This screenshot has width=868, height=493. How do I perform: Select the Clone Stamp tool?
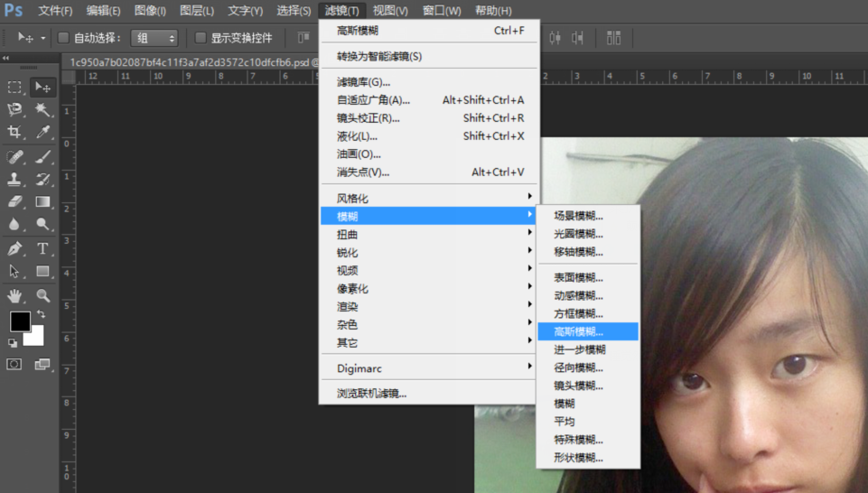click(14, 180)
